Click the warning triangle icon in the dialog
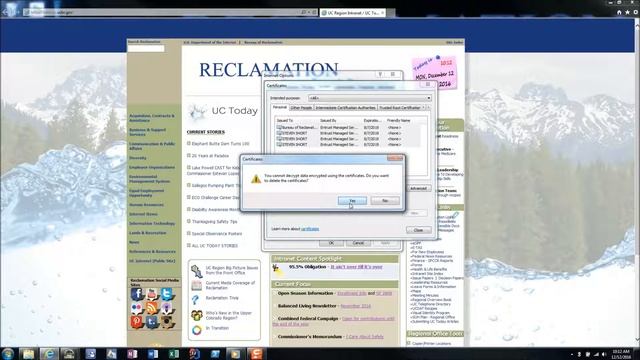The height and width of the screenshot is (360, 640). click(x=256, y=178)
